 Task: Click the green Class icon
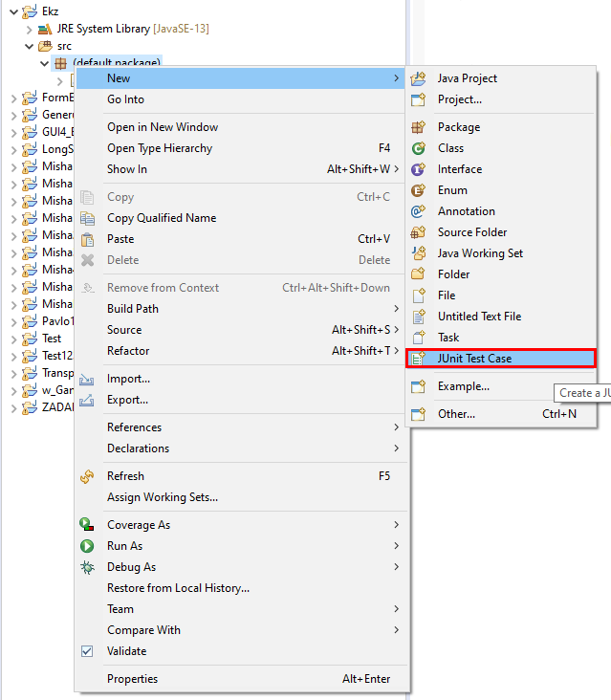[x=418, y=148]
